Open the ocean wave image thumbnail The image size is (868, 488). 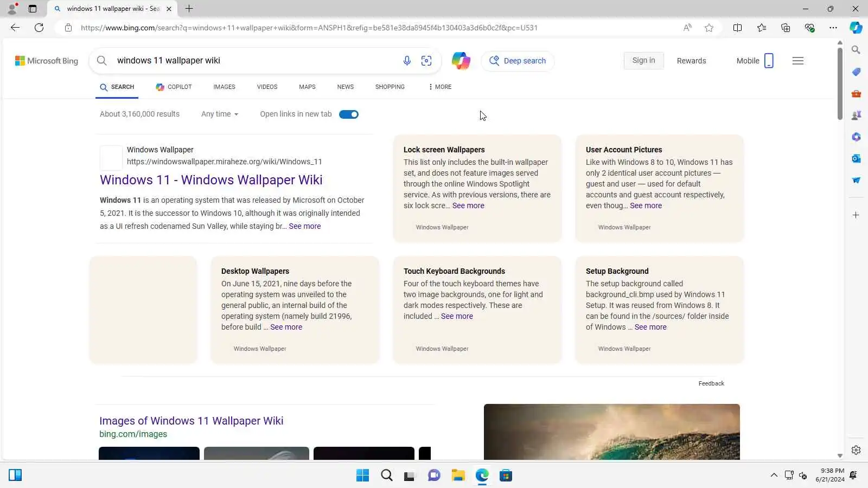point(612,432)
